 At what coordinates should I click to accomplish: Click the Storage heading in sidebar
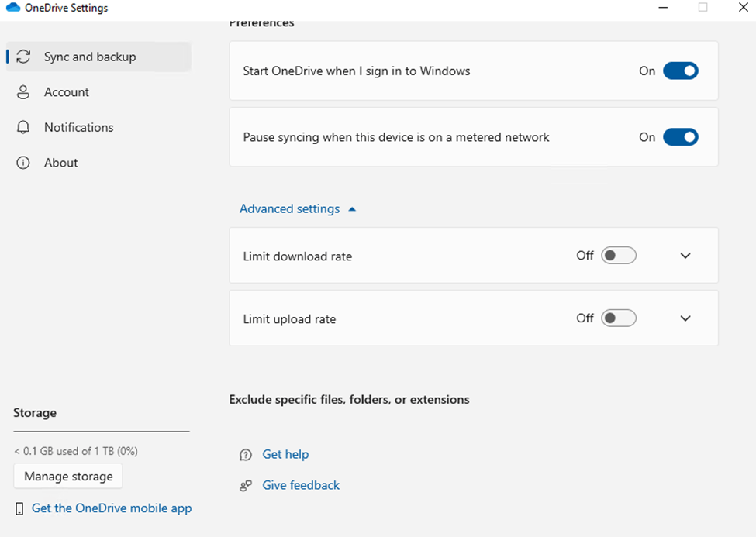click(35, 413)
